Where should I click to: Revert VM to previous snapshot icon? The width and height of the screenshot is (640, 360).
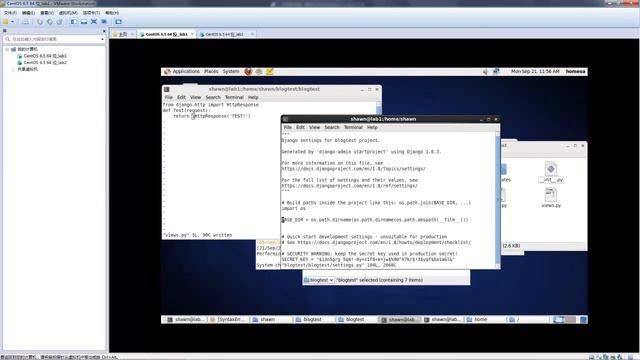click(49, 22)
